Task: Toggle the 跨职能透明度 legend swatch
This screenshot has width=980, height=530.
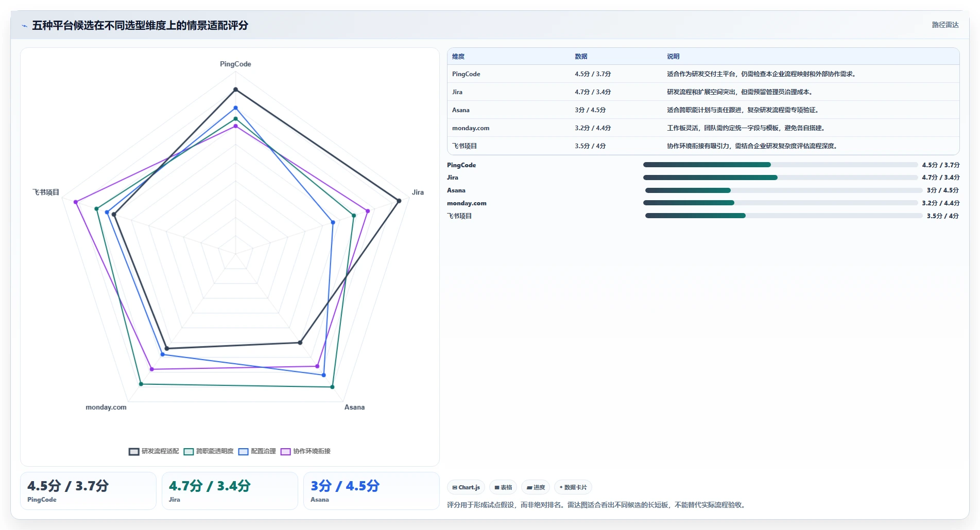Action: coord(188,451)
